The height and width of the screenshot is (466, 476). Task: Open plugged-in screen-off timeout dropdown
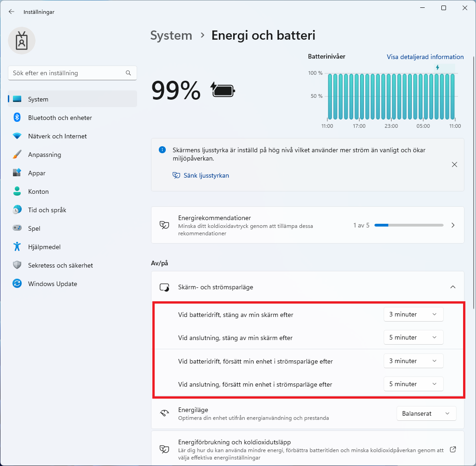coord(413,337)
